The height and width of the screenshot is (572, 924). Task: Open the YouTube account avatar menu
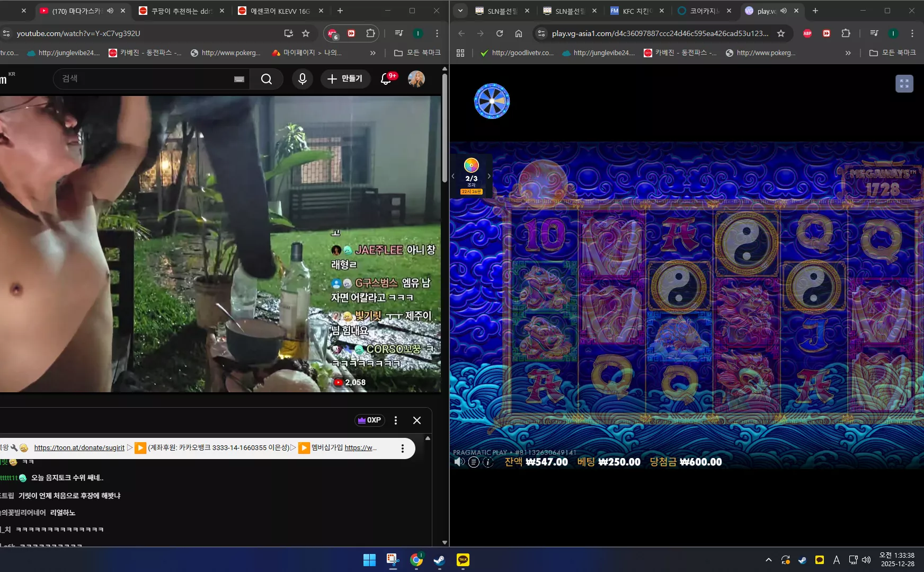point(416,79)
